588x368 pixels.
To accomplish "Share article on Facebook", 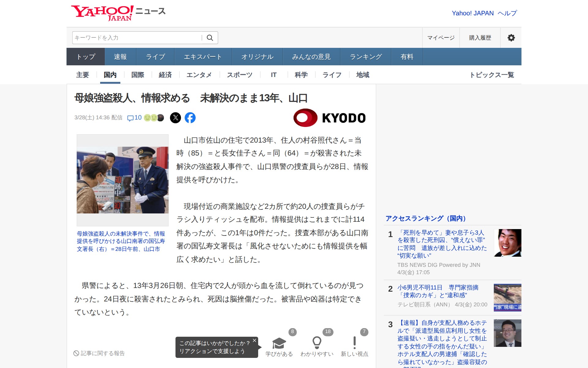I will click(190, 118).
